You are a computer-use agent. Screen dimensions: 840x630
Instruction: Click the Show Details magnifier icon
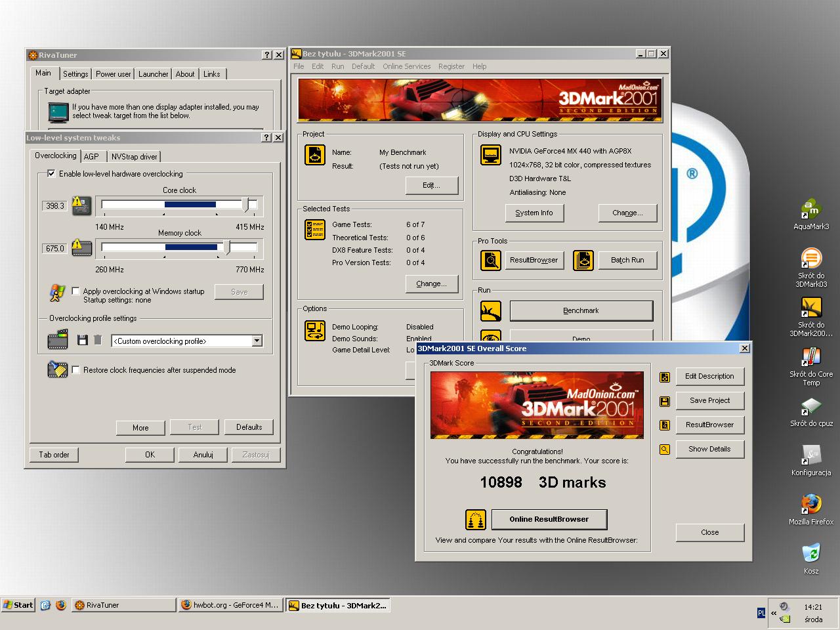pos(665,450)
